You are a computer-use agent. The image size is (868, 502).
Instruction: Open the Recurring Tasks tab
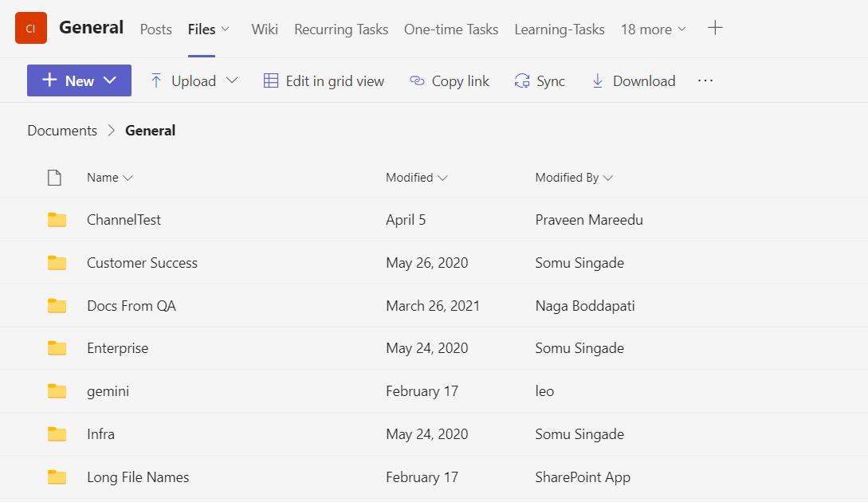coord(340,29)
